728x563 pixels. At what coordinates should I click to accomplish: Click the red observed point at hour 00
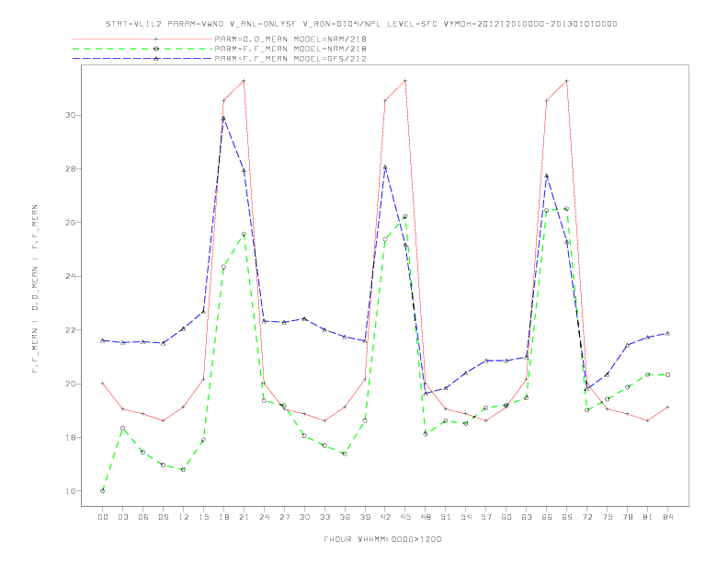point(103,384)
